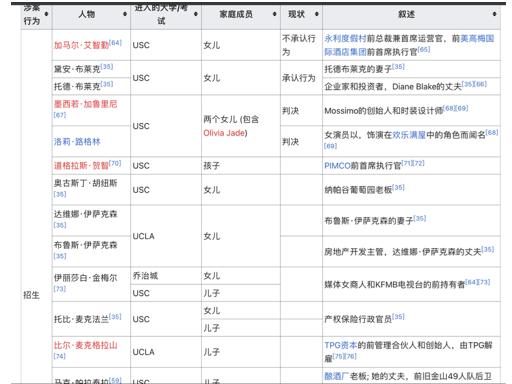Open reference [70] beside 道格拉斯·贺智
The image size is (512, 384).
115,163
